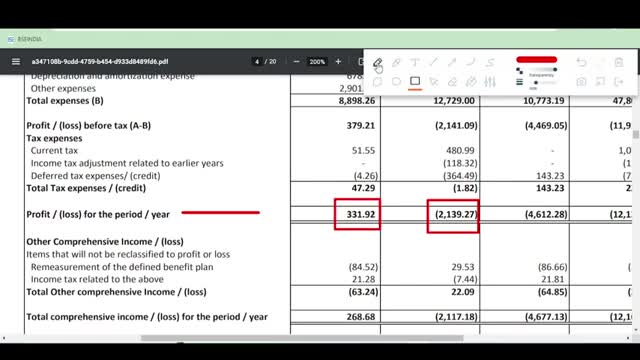
Task: Click "Total Other comprehensive Income / (loss)" label
Action: click(116, 291)
